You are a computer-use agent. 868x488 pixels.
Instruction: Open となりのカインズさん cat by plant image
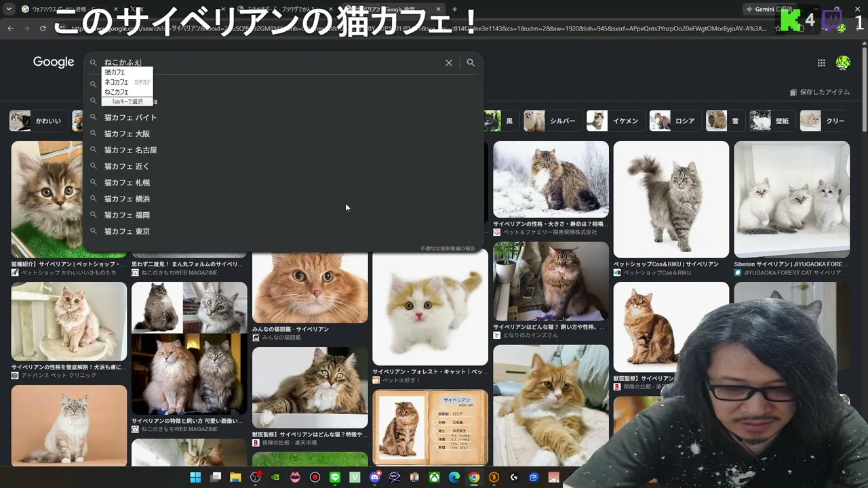click(x=551, y=281)
